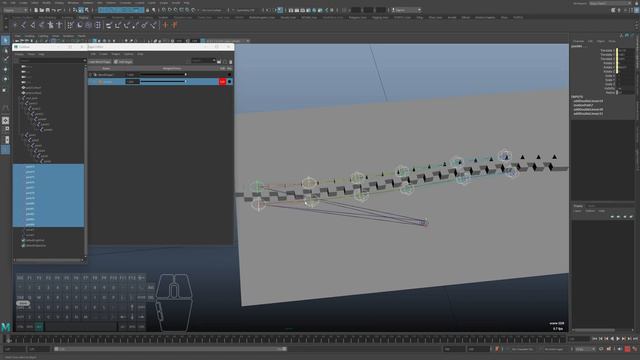640x360 pixels.
Task: Click the Save Scene status line icon
Action: [x=47, y=10]
